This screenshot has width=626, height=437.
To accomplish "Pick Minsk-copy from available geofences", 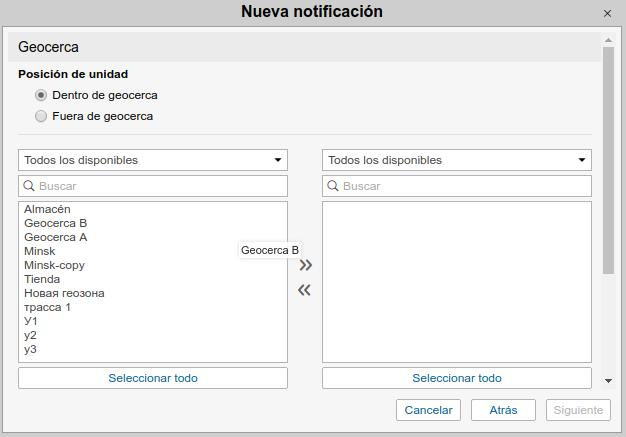I will tap(54, 265).
